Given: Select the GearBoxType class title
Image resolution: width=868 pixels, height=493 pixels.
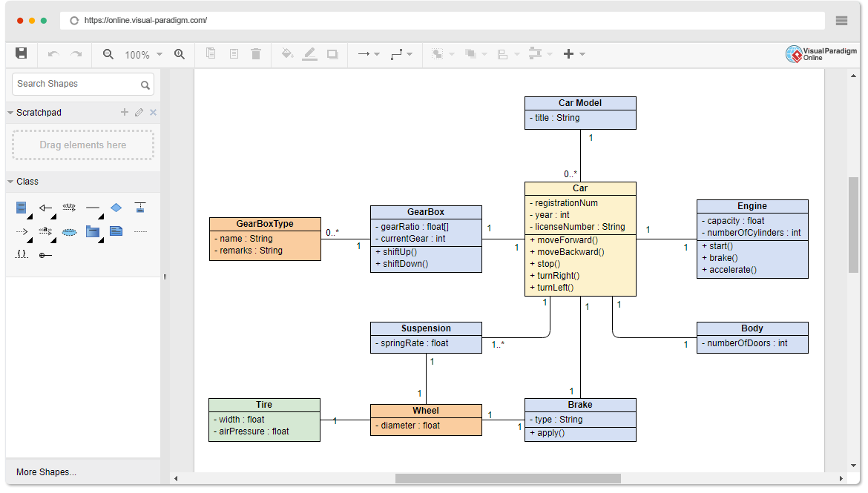Looking at the screenshot, I should pyautogui.click(x=265, y=224).
